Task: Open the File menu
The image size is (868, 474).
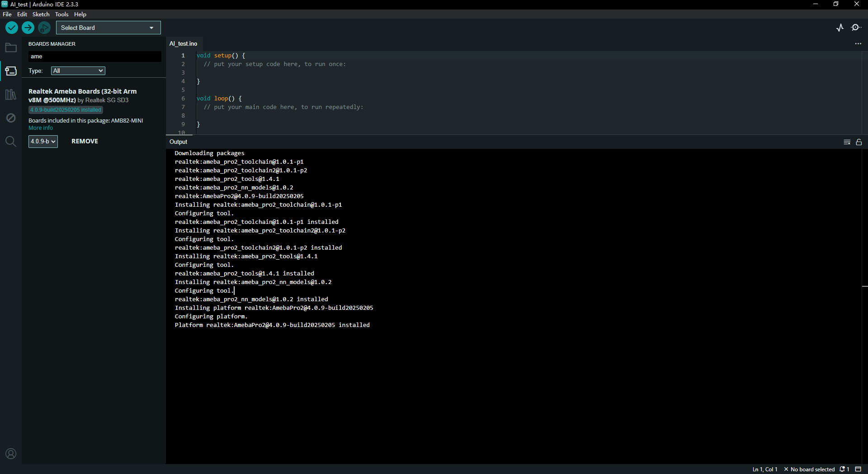Action: [x=7, y=14]
